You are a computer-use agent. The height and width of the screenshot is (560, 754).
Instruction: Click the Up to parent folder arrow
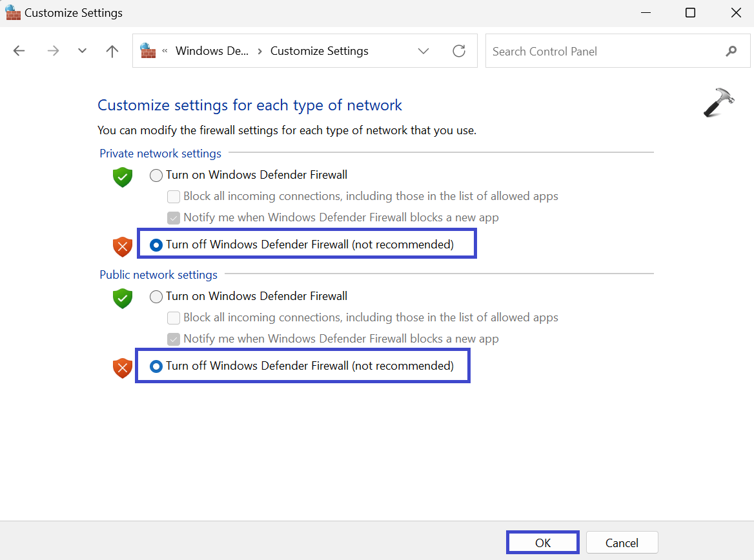(x=112, y=51)
